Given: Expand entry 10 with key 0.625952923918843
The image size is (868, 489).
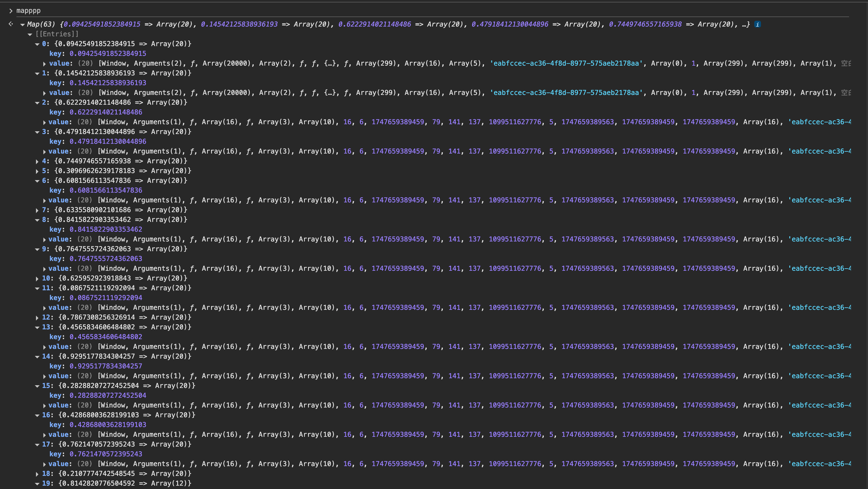Looking at the screenshot, I should [38, 279].
